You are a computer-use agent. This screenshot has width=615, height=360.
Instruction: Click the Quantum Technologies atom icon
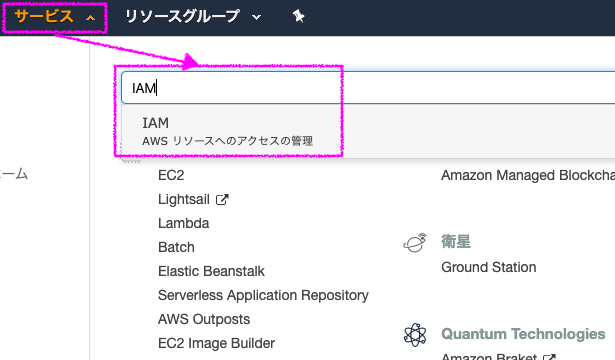(x=415, y=335)
